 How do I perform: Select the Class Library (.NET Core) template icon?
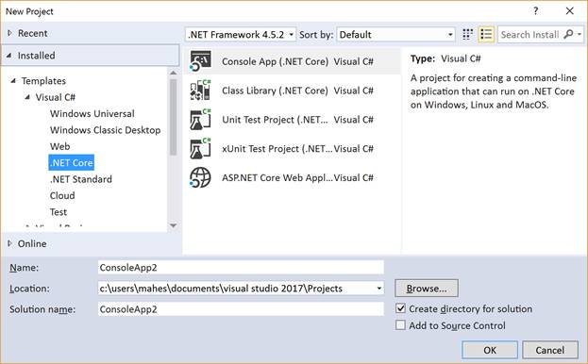(200, 91)
